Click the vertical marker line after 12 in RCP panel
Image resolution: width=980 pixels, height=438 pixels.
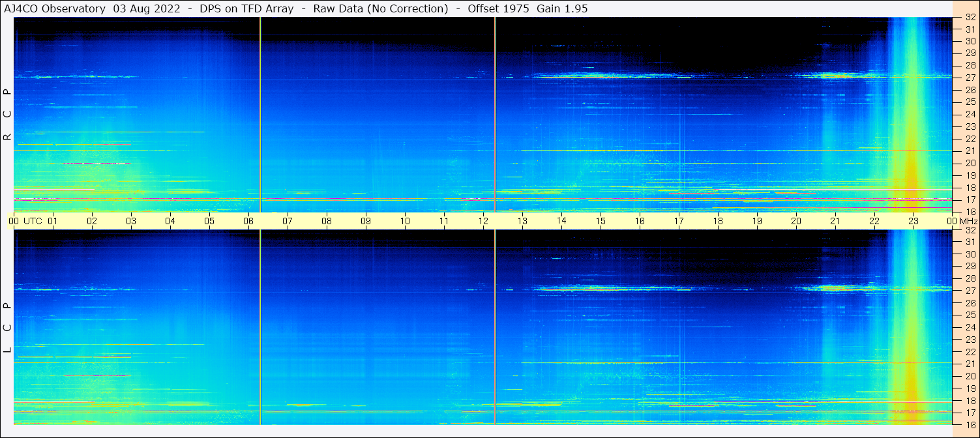click(x=495, y=115)
